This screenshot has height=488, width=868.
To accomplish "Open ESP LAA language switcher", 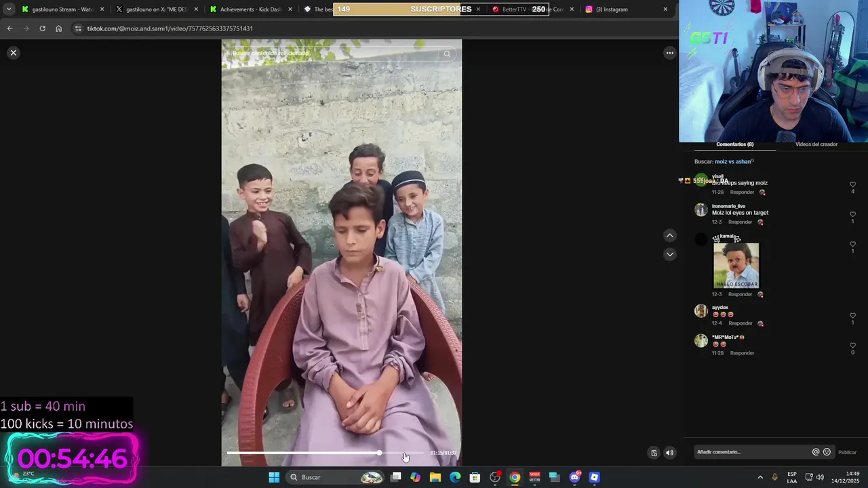I will coord(792,477).
